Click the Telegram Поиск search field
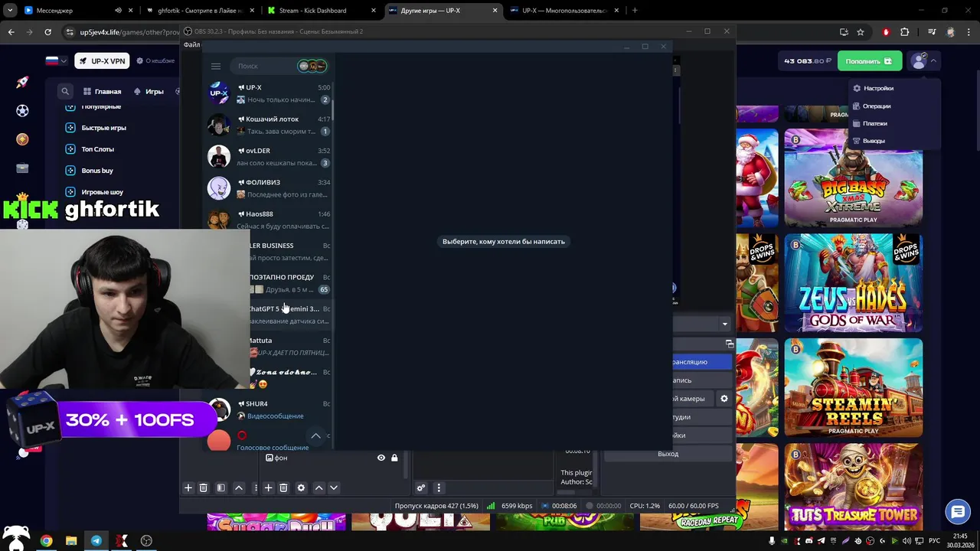Viewport: 980px width, 551px height. (264, 66)
